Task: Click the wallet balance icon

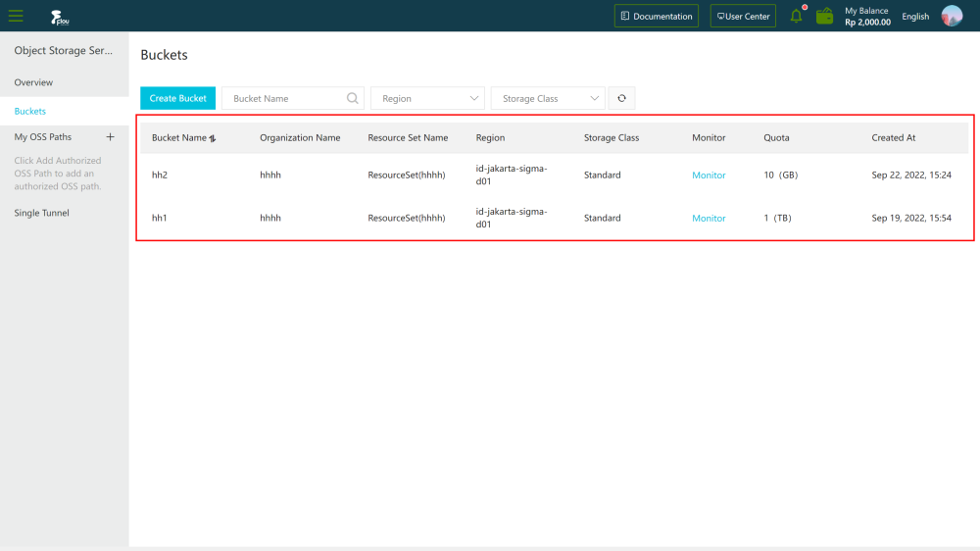Action: pos(825,17)
